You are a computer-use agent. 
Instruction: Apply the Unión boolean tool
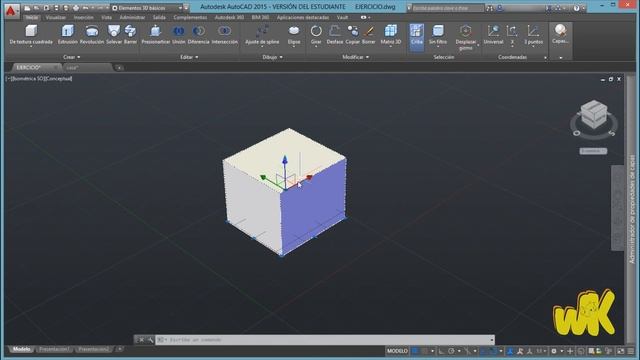tap(178, 35)
